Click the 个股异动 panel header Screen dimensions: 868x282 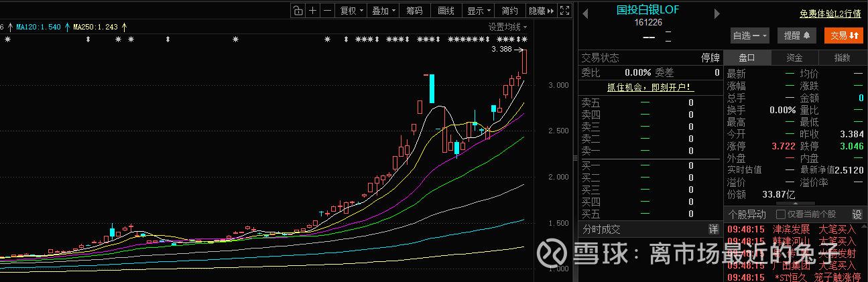[747, 214]
